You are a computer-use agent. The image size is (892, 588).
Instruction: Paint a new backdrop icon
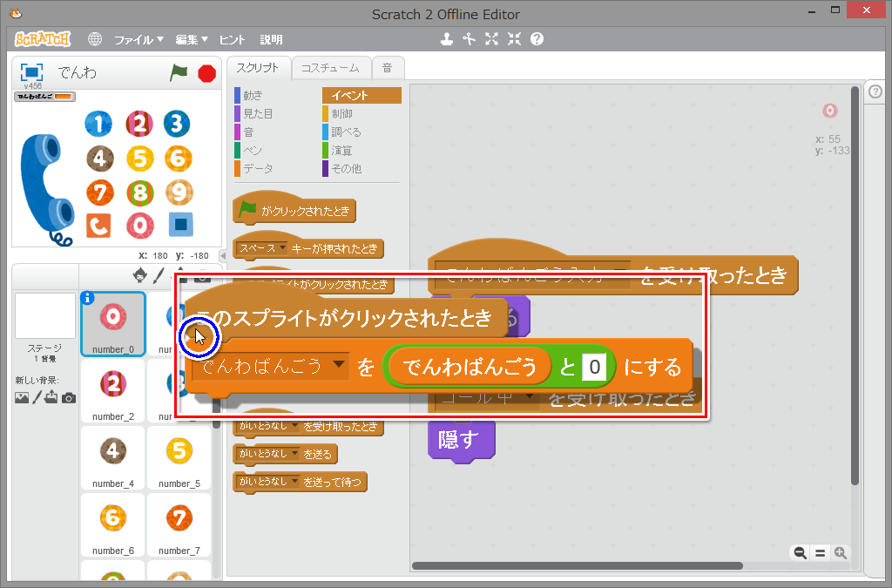coord(37,397)
